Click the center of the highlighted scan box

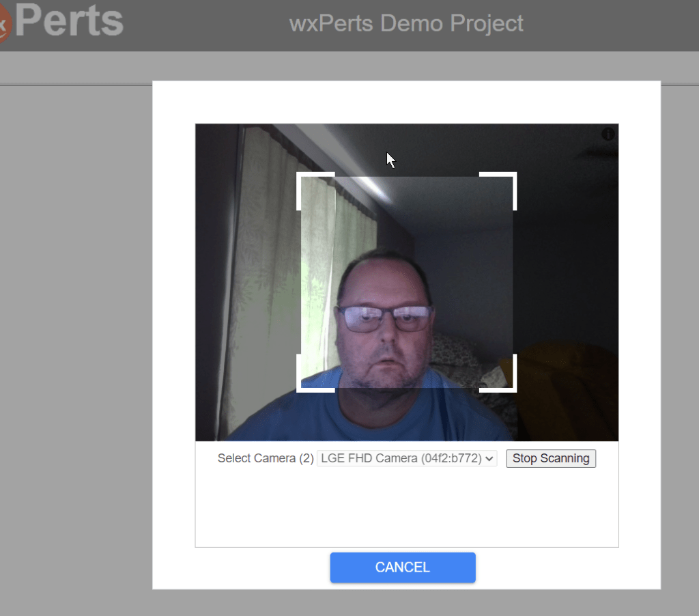[407, 282]
